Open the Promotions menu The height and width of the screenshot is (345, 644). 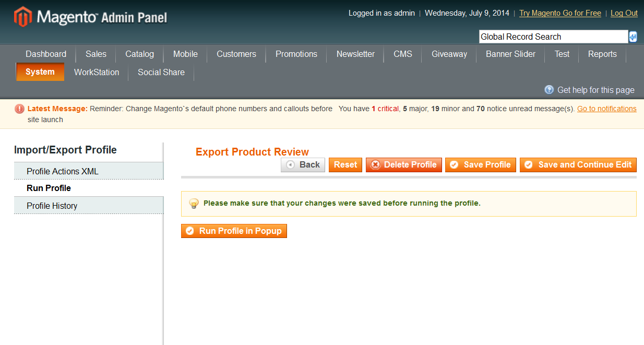[x=296, y=54]
